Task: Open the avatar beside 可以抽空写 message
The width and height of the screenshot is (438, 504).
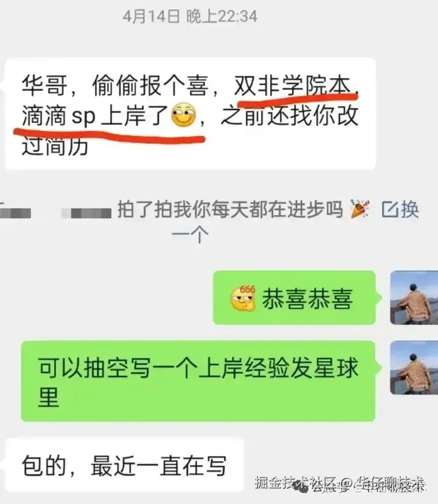Action: (x=414, y=368)
